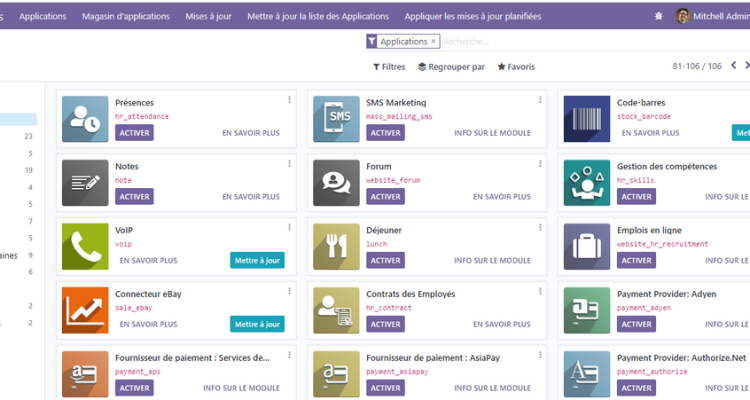Click Info sur le module for SMS Marketing
The image size is (750, 400).
coord(493,133)
